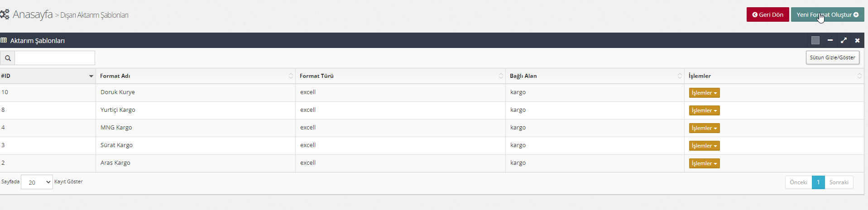Image resolution: width=868 pixels, height=210 pixels.
Task: Open Sütun Gizle/Göster column visibility button
Action: point(832,57)
